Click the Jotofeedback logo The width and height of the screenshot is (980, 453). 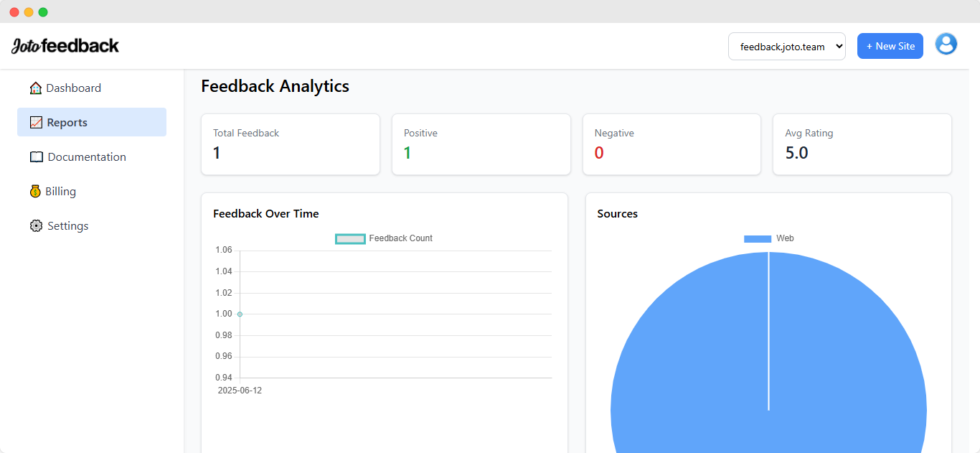[x=65, y=46]
